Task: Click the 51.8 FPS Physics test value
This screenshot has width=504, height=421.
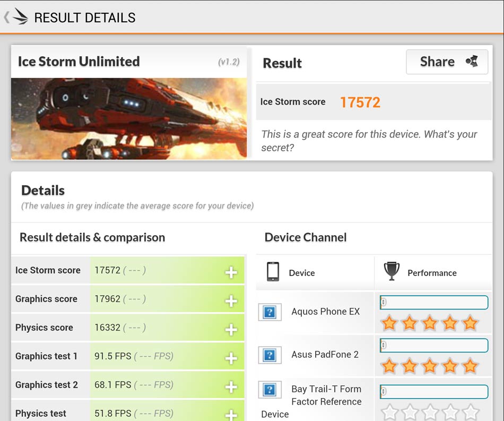Action: 113,413
